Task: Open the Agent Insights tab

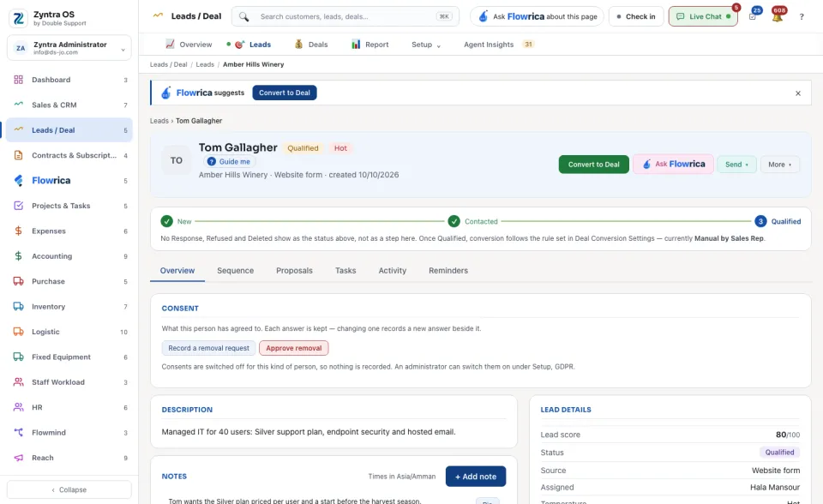Action: point(499,45)
